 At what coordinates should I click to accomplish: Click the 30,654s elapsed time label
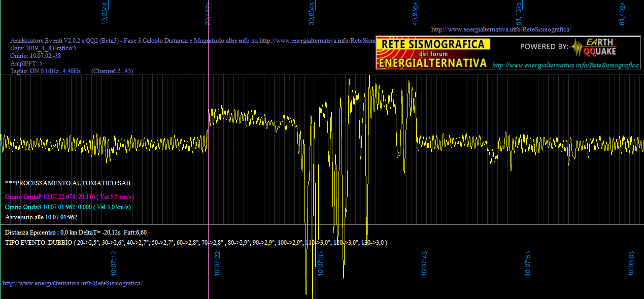pos(312,14)
